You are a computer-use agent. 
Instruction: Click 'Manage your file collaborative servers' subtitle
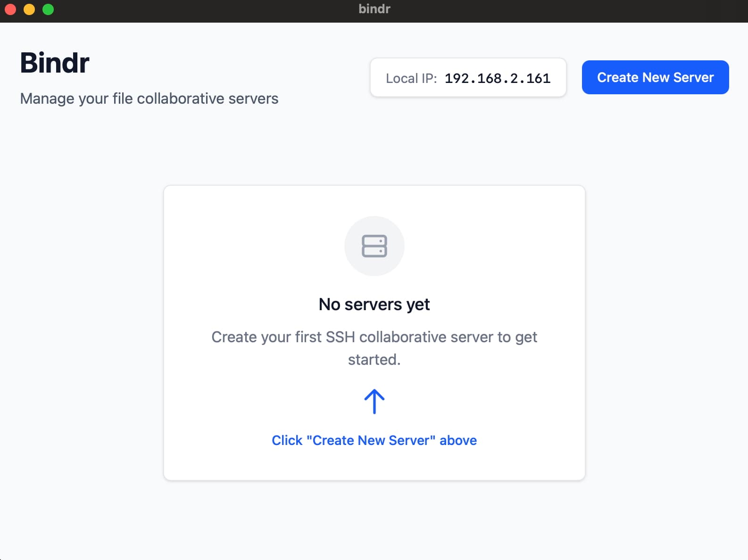[149, 99]
